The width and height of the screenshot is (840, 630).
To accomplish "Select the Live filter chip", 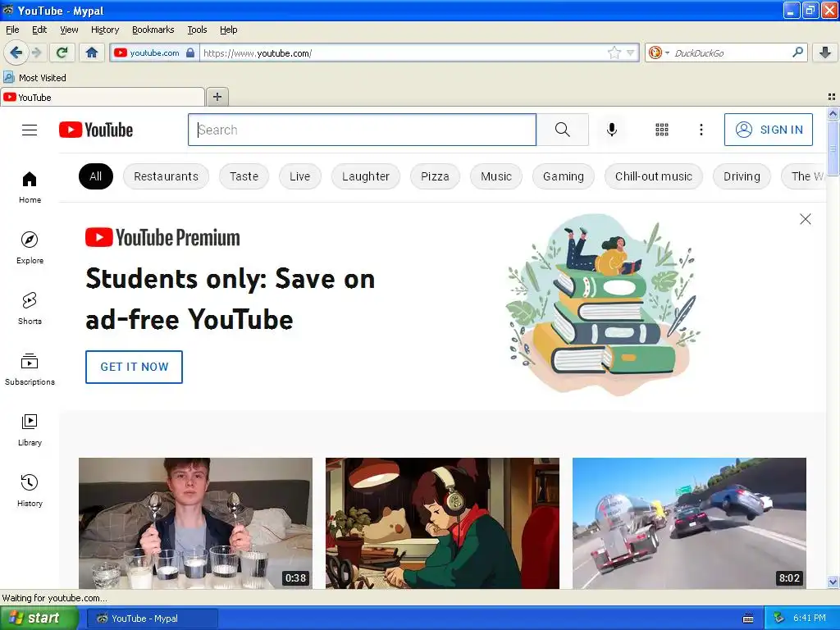I will pyautogui.click(x=299, y=176).
